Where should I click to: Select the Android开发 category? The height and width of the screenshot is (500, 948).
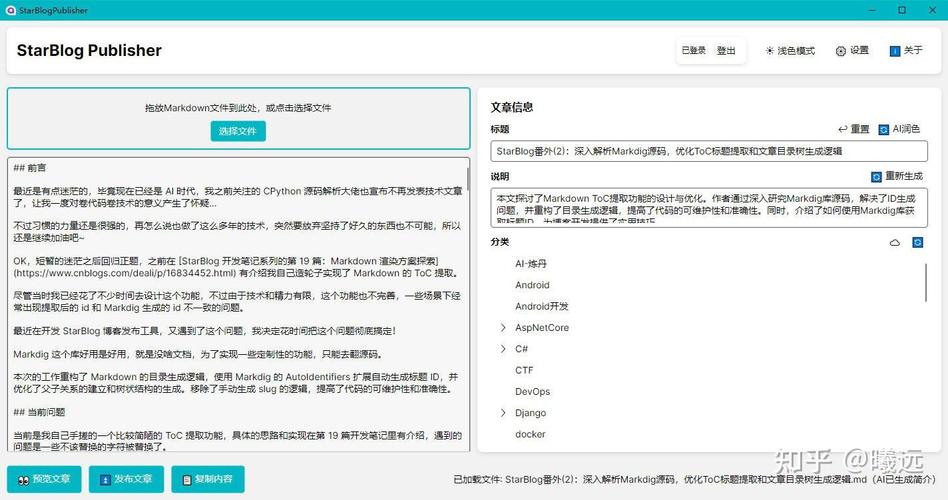[x=542, y=306]
